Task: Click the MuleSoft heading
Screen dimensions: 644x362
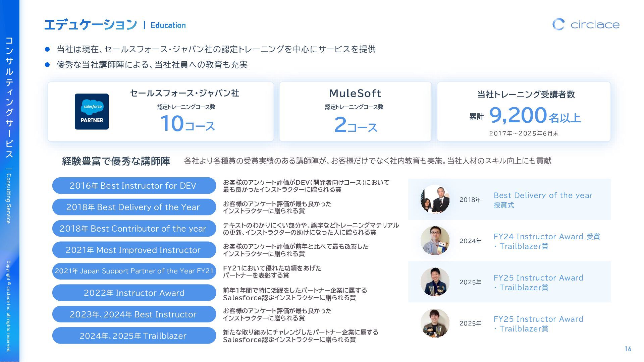Action: pyautogui.click(x=355, y=93)
